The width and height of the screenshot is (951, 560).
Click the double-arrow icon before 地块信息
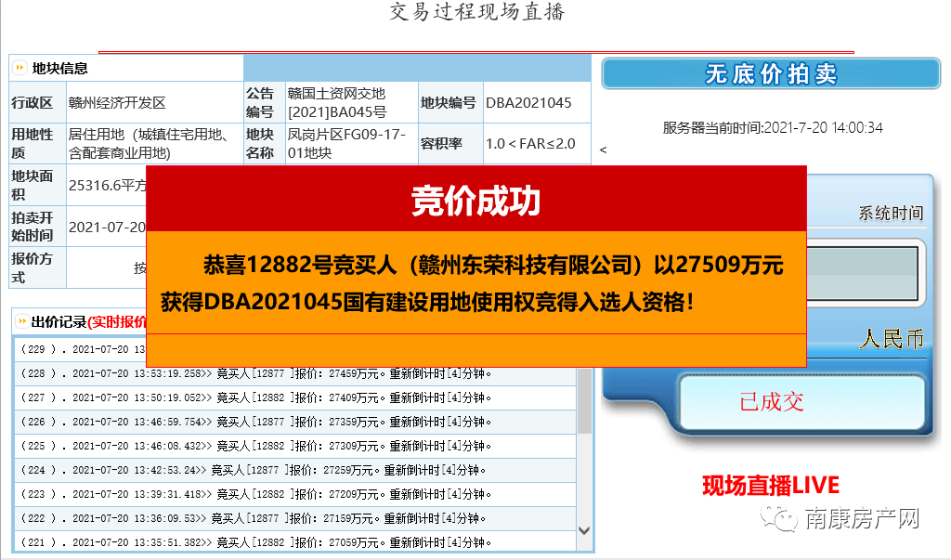coord(19,67)
